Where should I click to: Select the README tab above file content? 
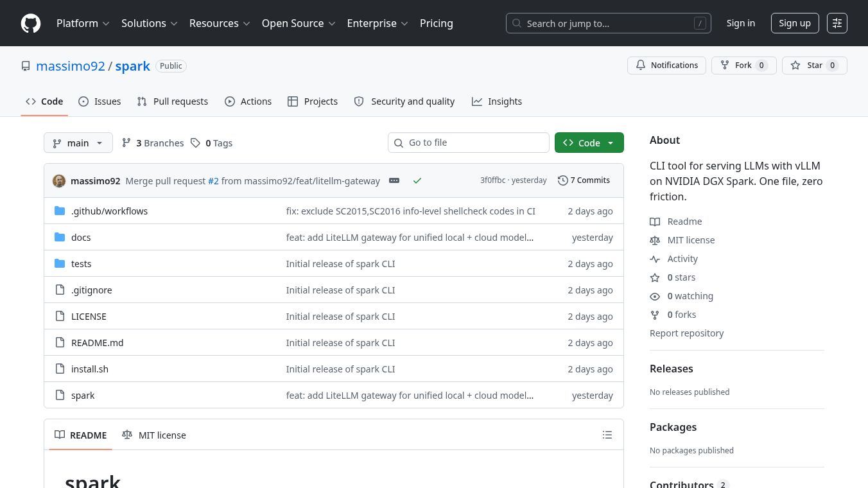pyautogui.click(x=81, y=435)
